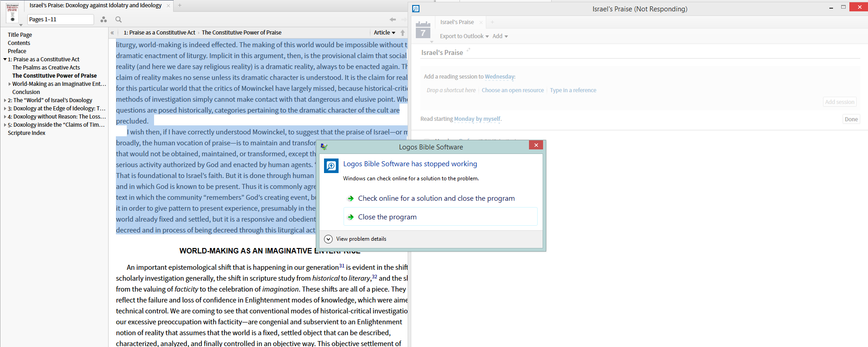Expand chapter 5: Doxology inside the Claims
The image size is (868, 347).
pos(5,125)
